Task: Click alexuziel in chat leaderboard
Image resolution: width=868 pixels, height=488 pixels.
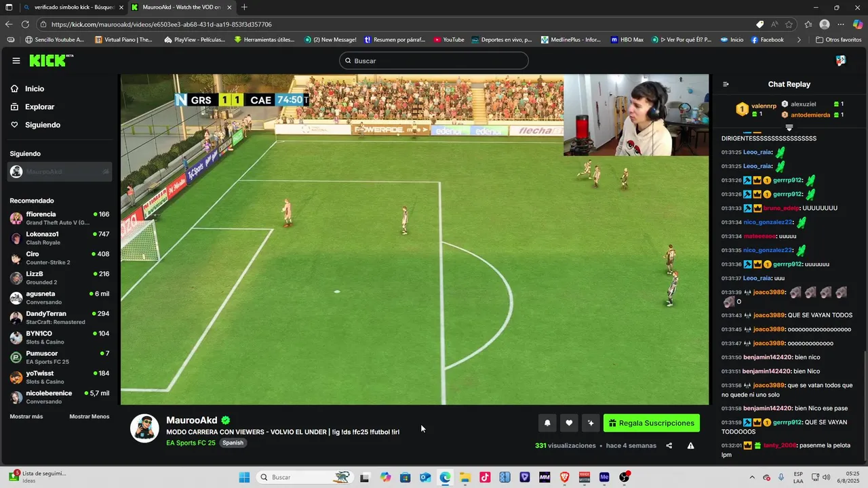Action: tap(803, 104)
